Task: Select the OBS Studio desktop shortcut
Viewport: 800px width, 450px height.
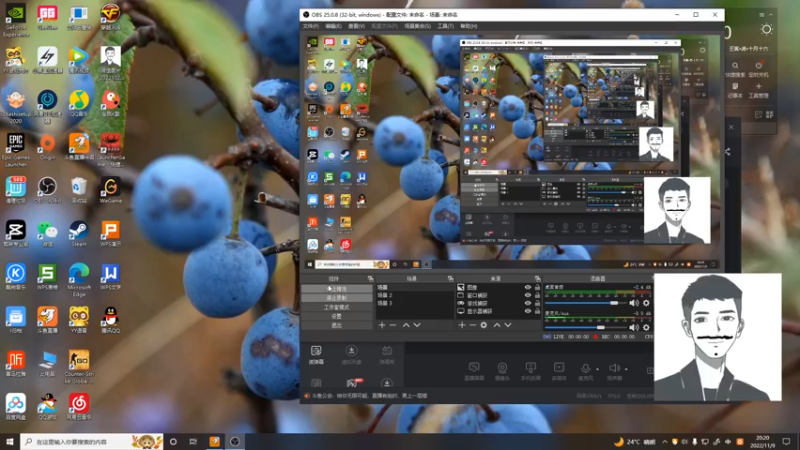Action: 47,190
